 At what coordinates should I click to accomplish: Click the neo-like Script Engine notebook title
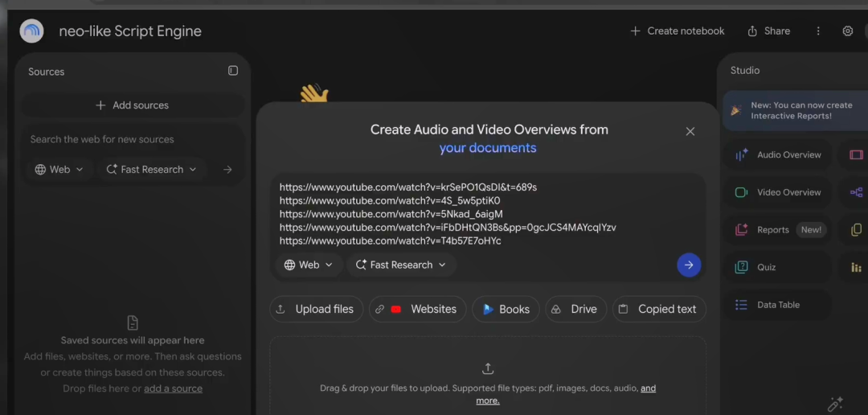point(130,31)
